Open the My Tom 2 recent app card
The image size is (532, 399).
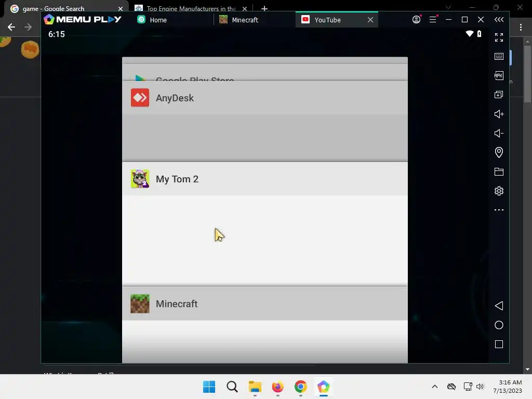coord(264,224)
